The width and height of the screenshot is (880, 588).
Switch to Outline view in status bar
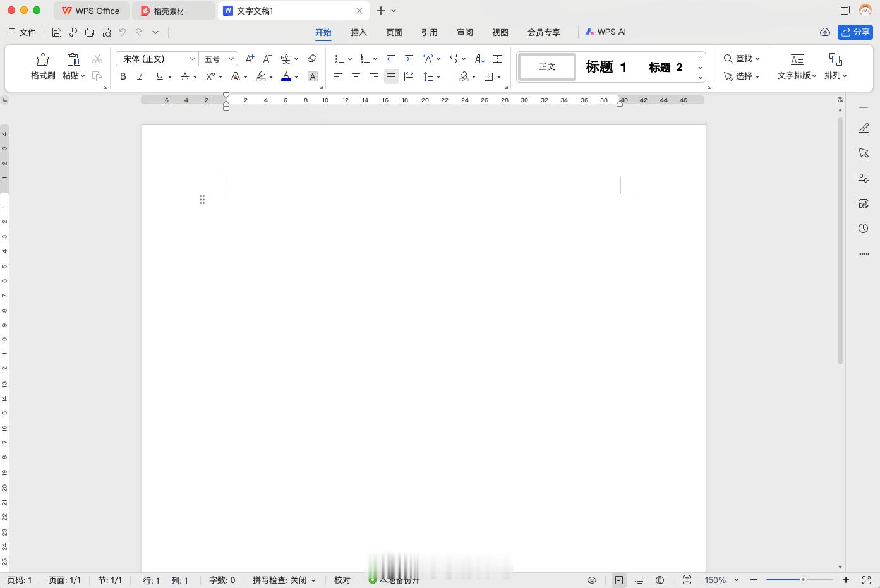click(639, 580)
